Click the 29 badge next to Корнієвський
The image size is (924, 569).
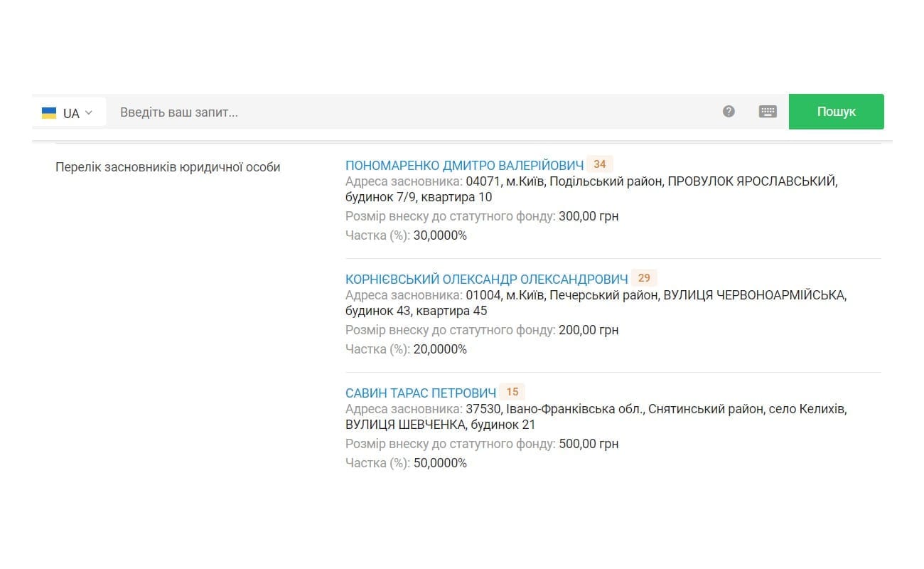coord(644,278)
